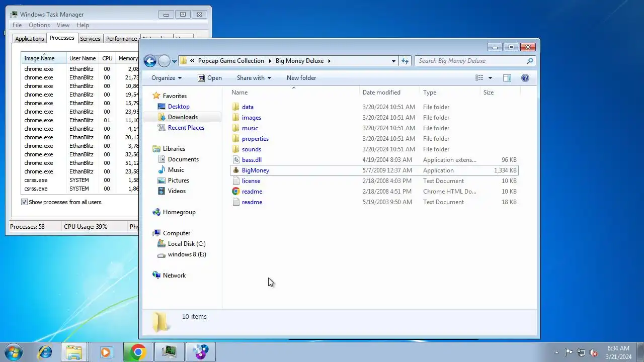Viewport: 644px width, 362px height.
Task: Select the properties folder icon
Action: [x=236, y=139]
